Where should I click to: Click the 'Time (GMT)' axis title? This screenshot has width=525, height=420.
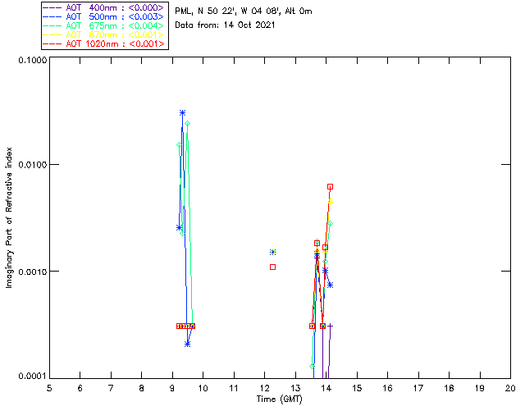279,399
